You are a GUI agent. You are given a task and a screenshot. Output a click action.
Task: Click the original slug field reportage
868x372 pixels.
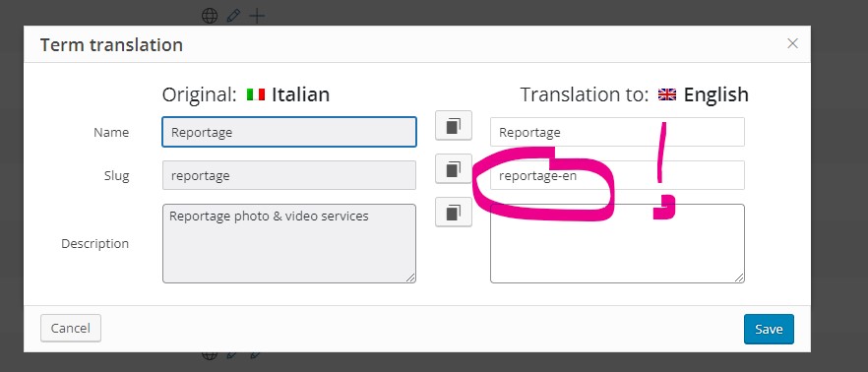pos(289,175)
